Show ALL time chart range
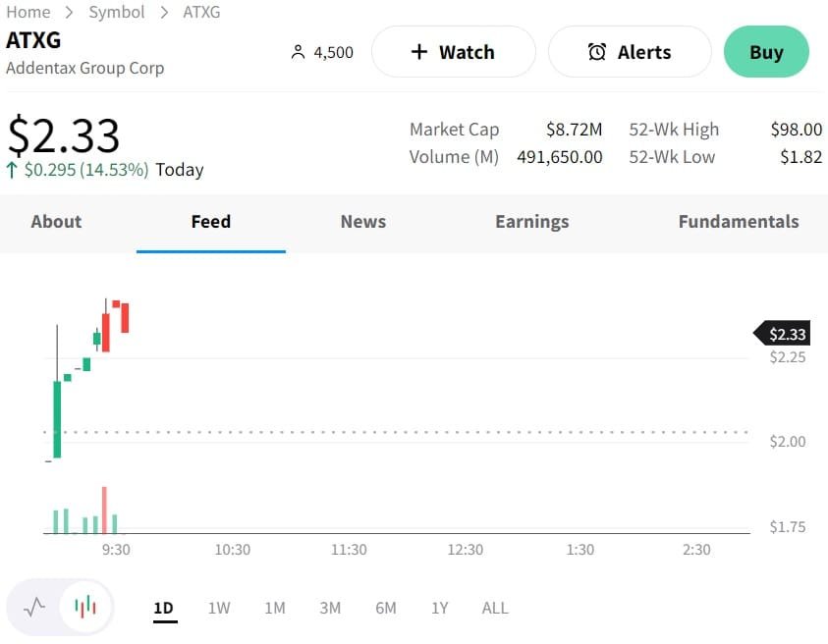The width and height of the screenshot is (828, 644). pos(495,608)
